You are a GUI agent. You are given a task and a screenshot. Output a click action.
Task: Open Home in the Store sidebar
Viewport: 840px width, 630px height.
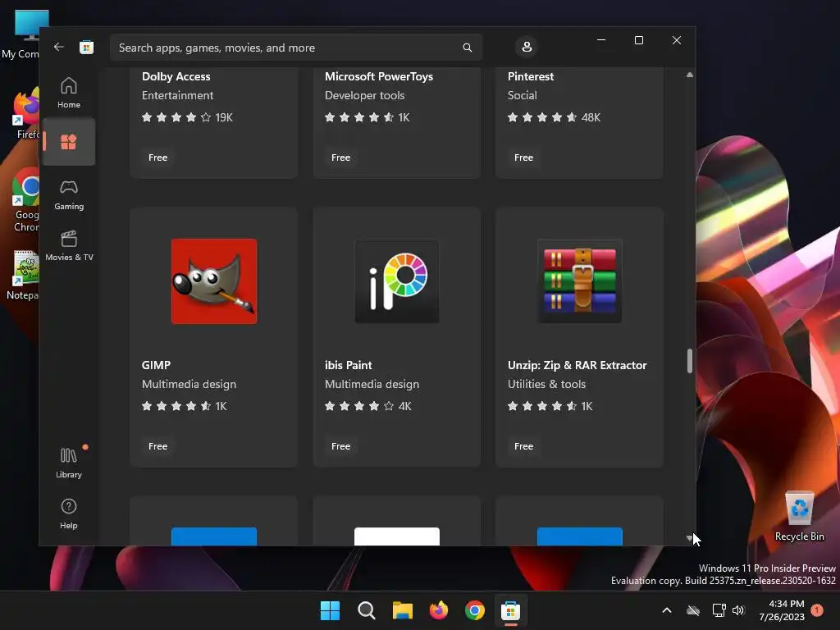click(x=69, y=94)
